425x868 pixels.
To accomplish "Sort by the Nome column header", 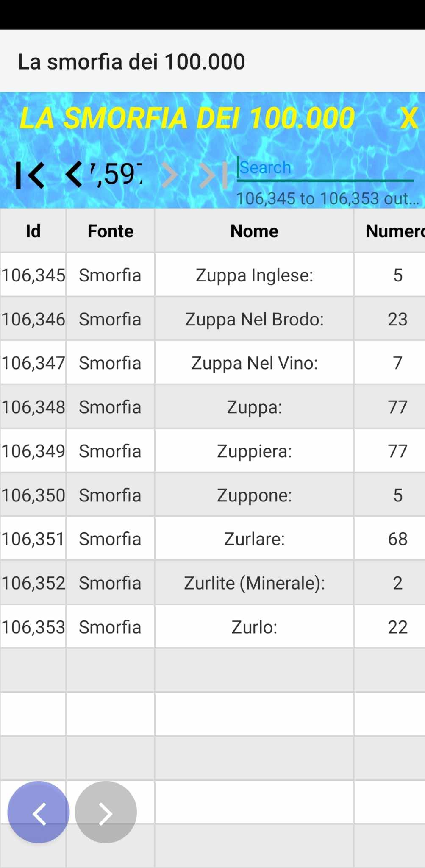I will [x=254, y=231].
